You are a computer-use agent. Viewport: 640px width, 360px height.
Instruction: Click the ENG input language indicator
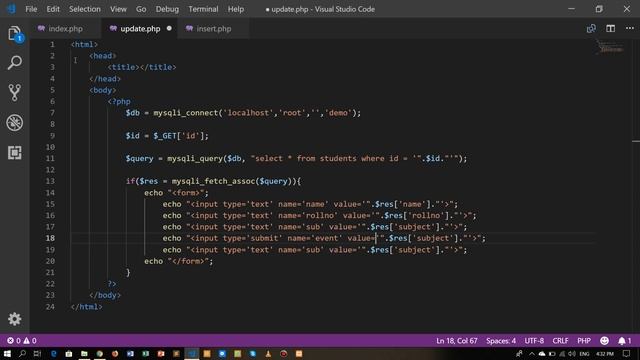click(584, 353)
